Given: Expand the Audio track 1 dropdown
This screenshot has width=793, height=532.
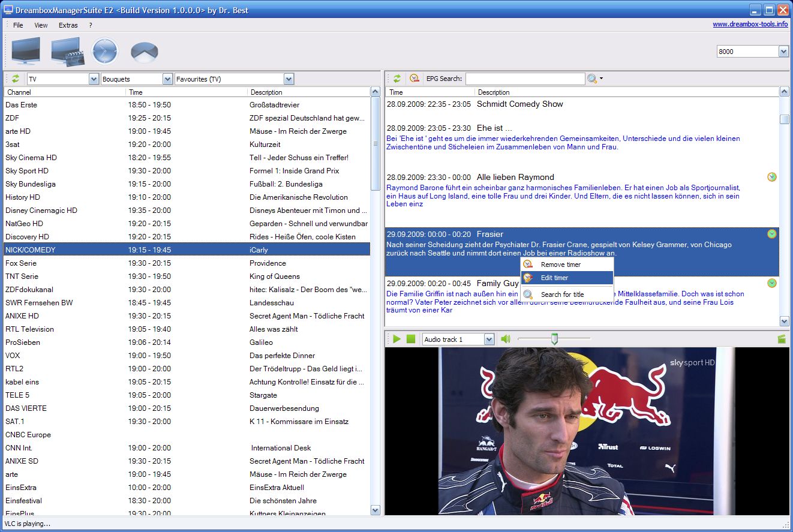Looking at the screenshot, I should [489, 339].
